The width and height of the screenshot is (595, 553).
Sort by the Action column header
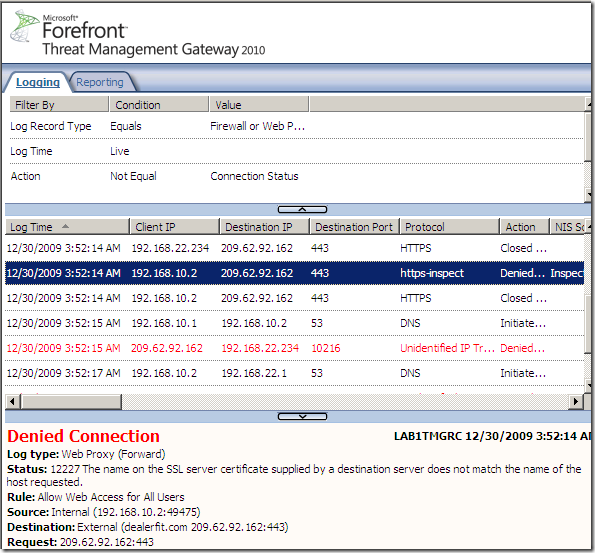coord(524,227)
